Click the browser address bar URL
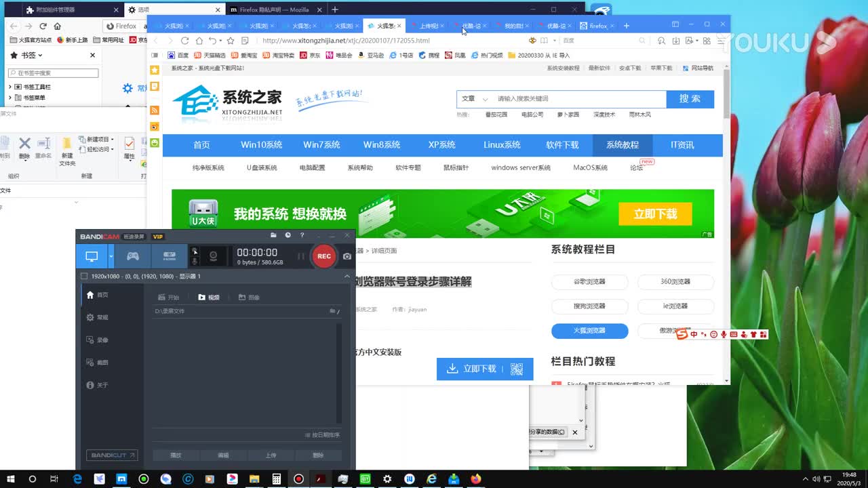This screenshot has height=488, width=868. click(346, 41)
